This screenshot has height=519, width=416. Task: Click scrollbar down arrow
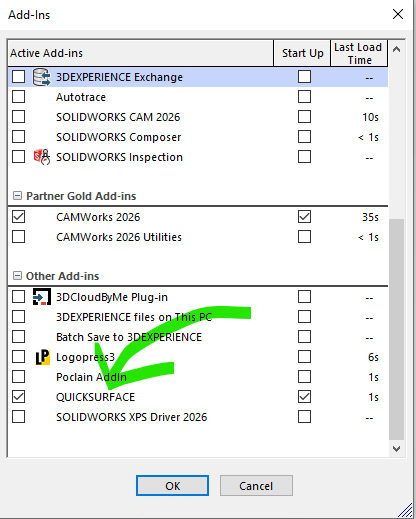tap(396, 449)
